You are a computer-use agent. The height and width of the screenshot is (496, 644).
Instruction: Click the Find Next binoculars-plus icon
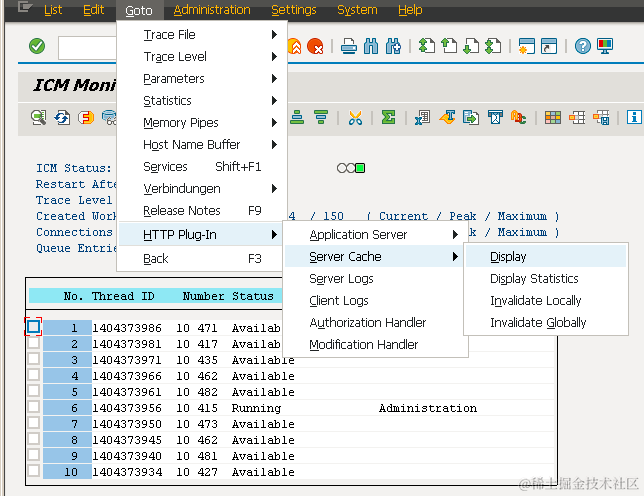(393, 46)
